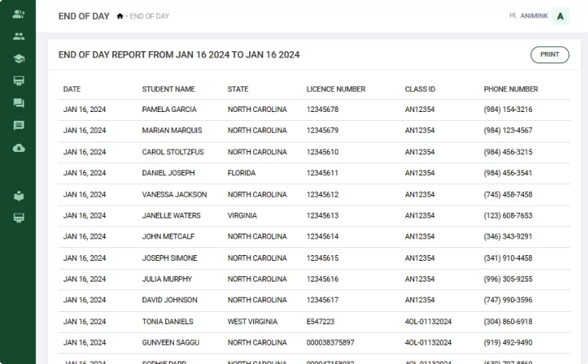Click Gunveen Saggu's phone number
This screenshot has width=588, height=364.
[508, 342]
